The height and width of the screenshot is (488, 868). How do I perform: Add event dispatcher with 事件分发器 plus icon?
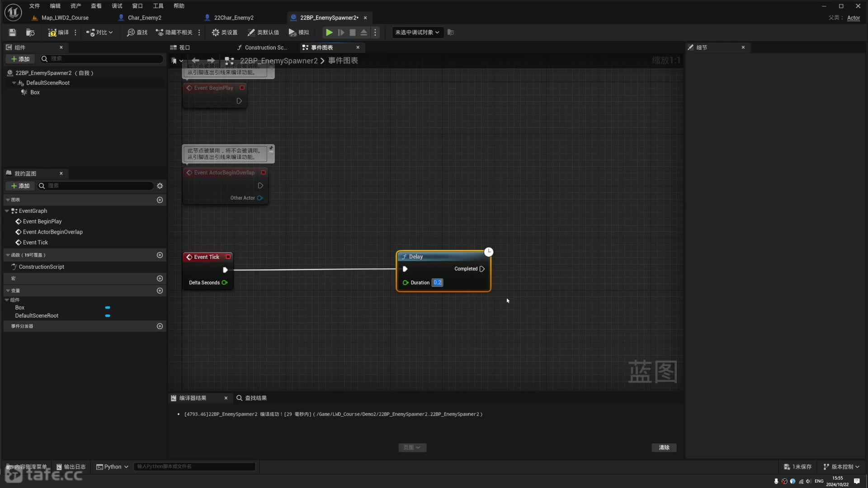pyautogui.click(x=160, y=326)
